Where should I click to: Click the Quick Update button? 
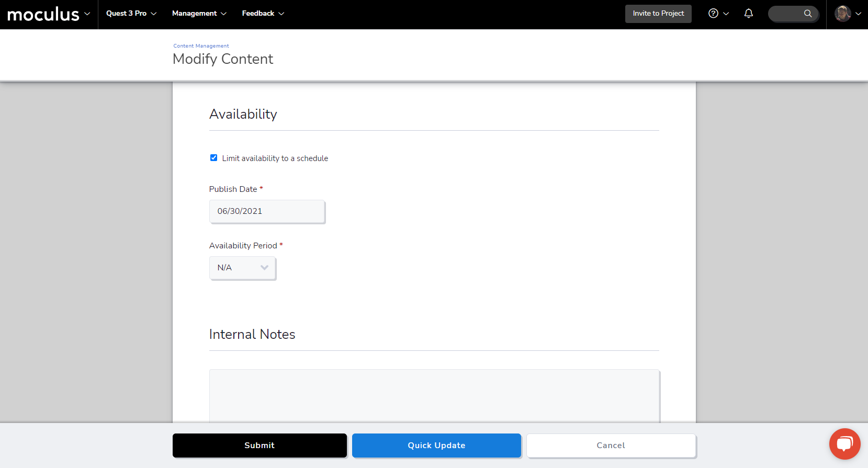[436, 446]
